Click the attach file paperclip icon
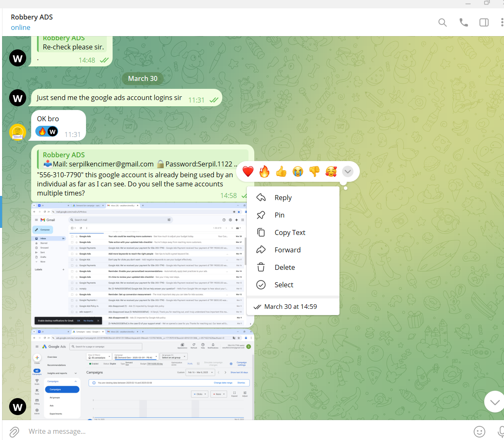This screenshot has width=504, height=440. tap(14, 432)
